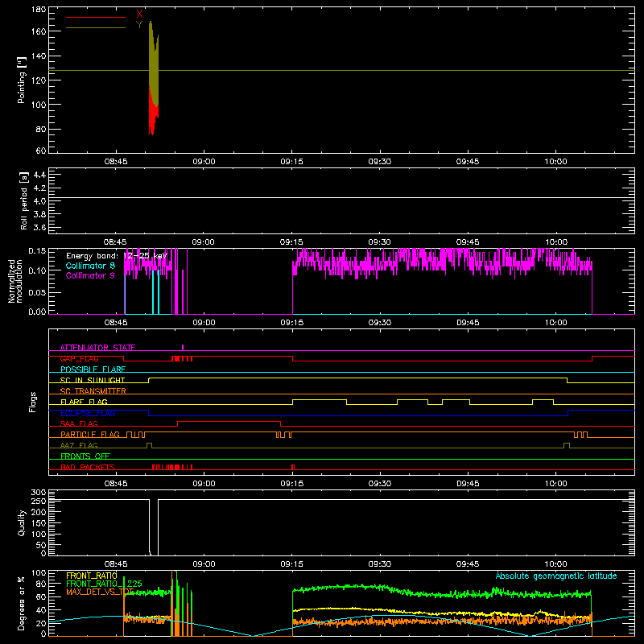644x644 pixels.
Task: Click the olive Y legend label
Action: [139, 25]
